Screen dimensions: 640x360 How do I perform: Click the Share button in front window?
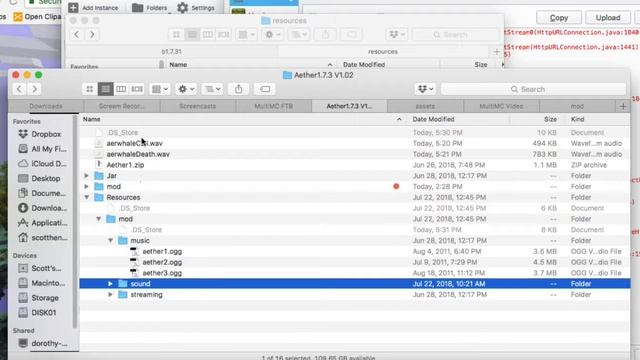(x=239, y=89)
